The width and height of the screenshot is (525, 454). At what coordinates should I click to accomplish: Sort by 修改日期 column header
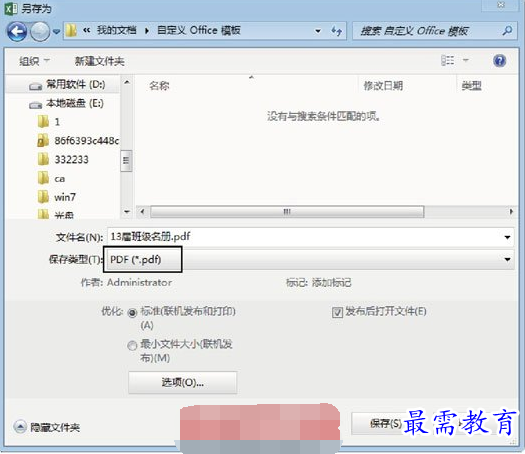pyautogui.click(x=383, y=86)
